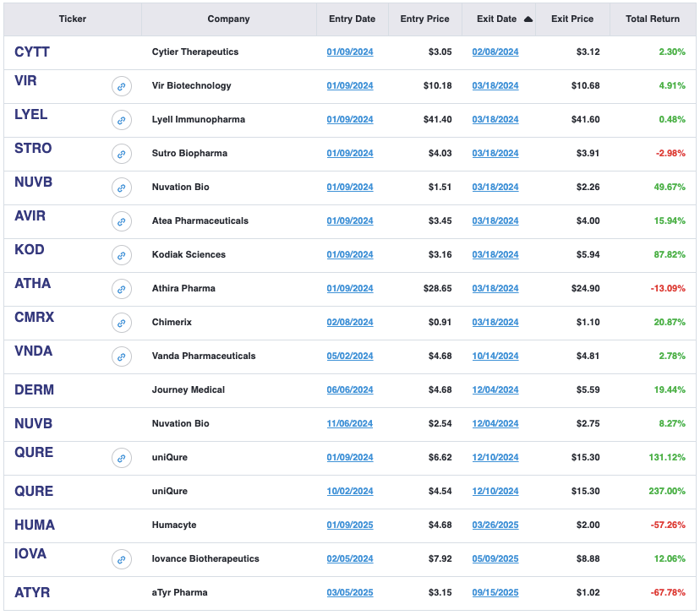This screenshot has width=700, height=615.
Task: Click the Kodiak Sciences company name
Action: point(189,255)
